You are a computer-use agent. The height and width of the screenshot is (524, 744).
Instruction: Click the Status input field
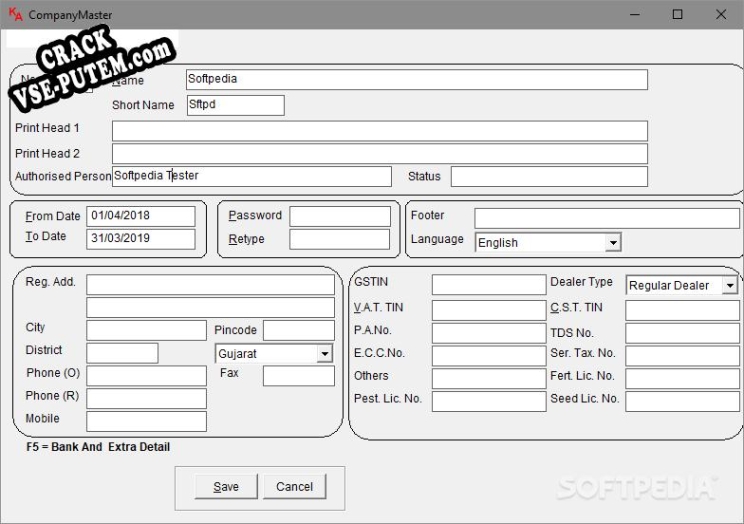click(x=549, y=176)
